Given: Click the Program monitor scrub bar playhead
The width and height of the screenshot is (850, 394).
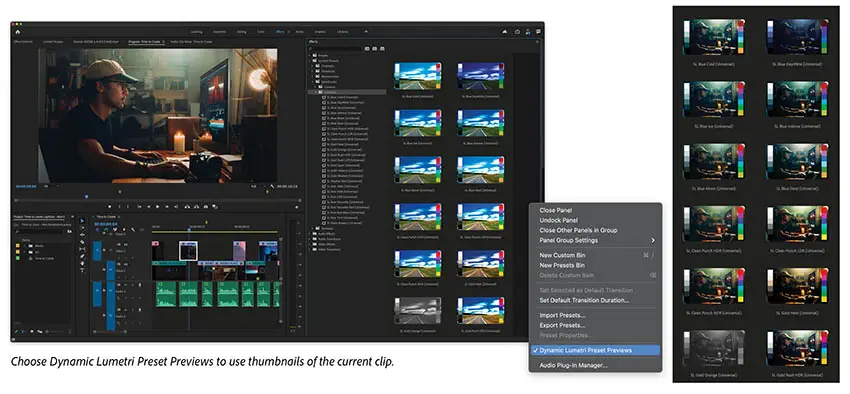Looking at the screenshot, I should coord(86,198).
